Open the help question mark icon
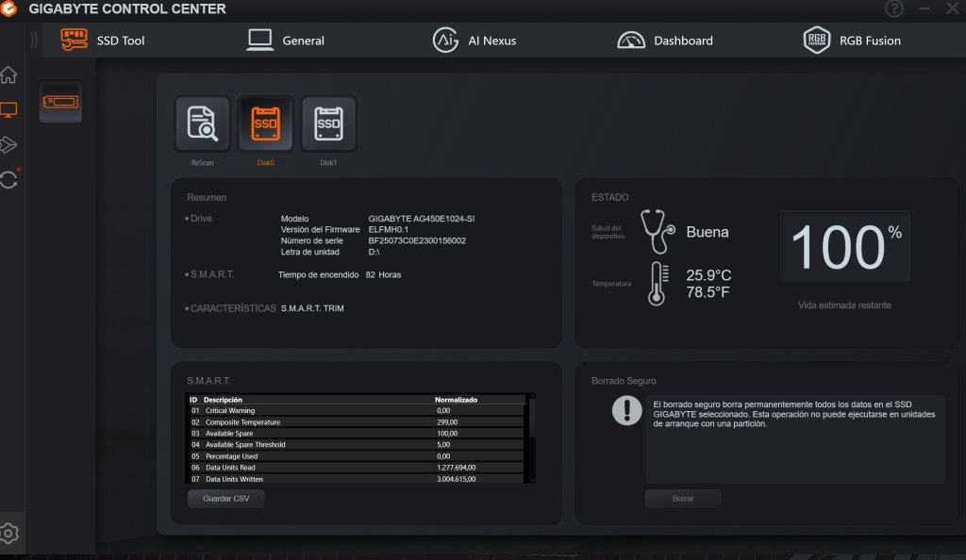 pos(894,8)
